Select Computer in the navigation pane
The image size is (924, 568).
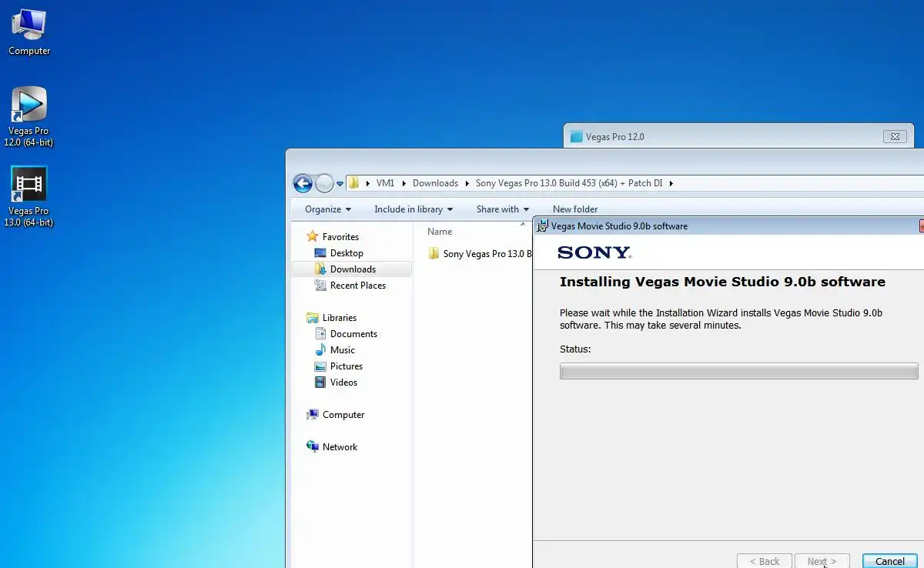click(x=336, y=415)
